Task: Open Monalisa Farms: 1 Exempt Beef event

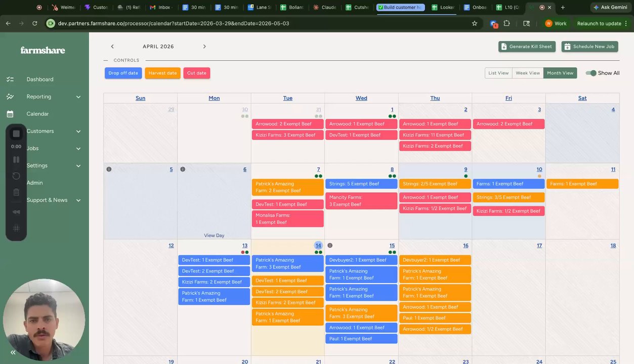Action: pyautogui.click(x=287, y=219)
